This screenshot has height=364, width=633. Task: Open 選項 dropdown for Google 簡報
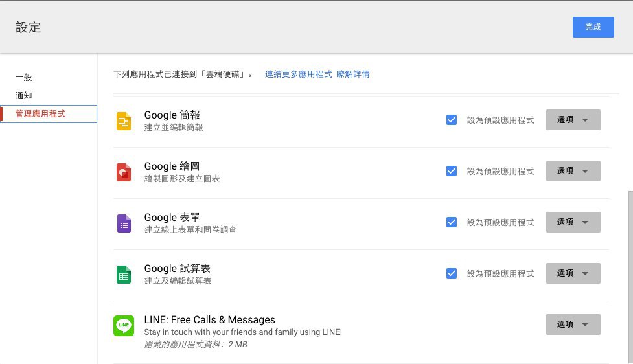[x=573, y=120]
